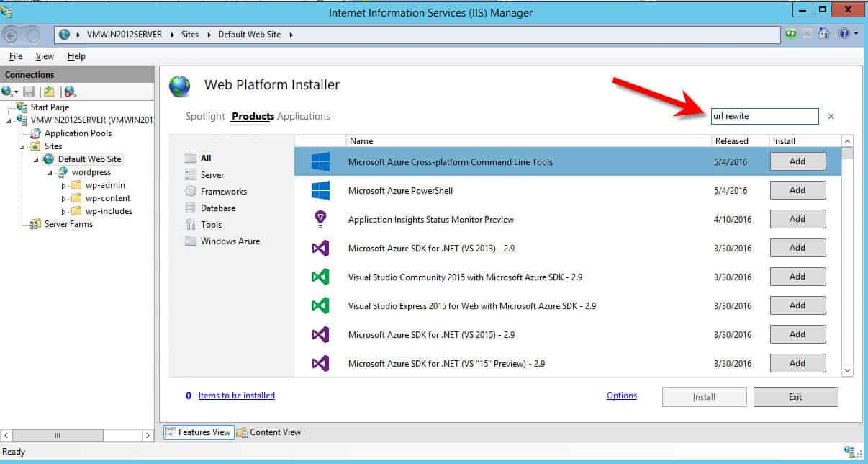Click the Create New Connection globe icon
The height and width of the screenshot is (464, 868).
tap(7, 92)
